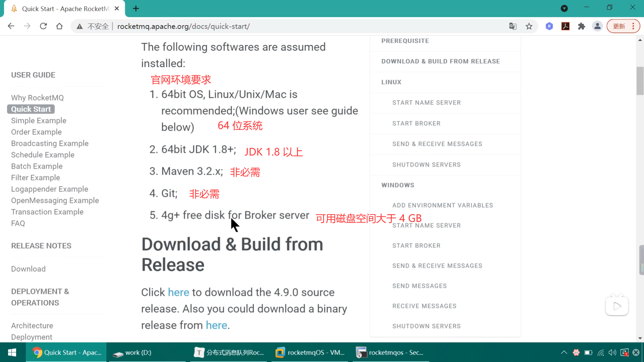
Task: Switch to the rocketmqOS VMware taskbar window
Action: (310, 352)
